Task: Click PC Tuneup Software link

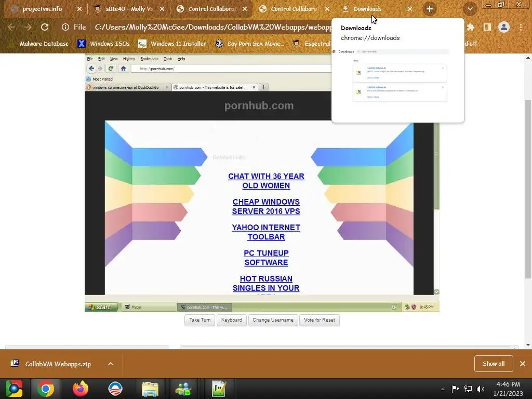Action: 266,258
